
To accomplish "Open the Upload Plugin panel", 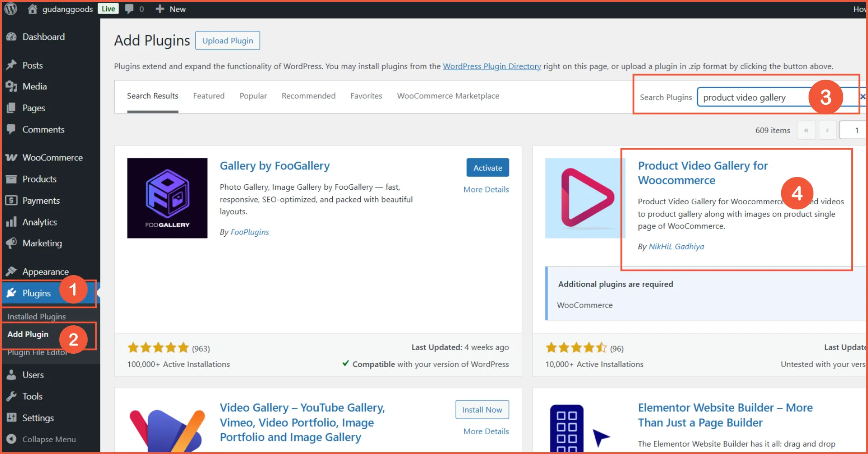I will point(227,40).
